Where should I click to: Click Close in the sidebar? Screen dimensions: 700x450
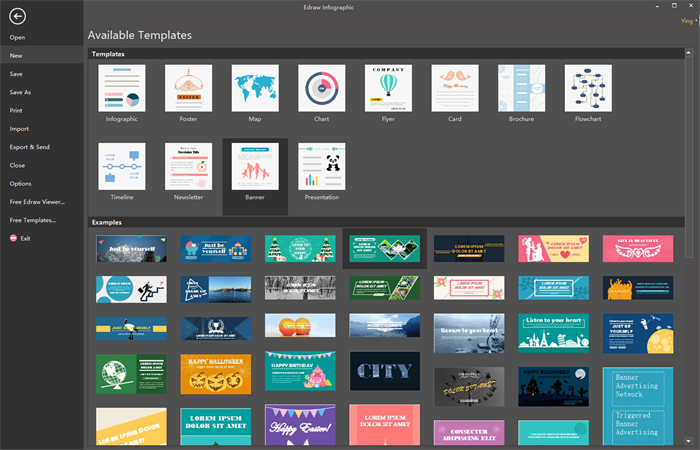tap(17, 166)
